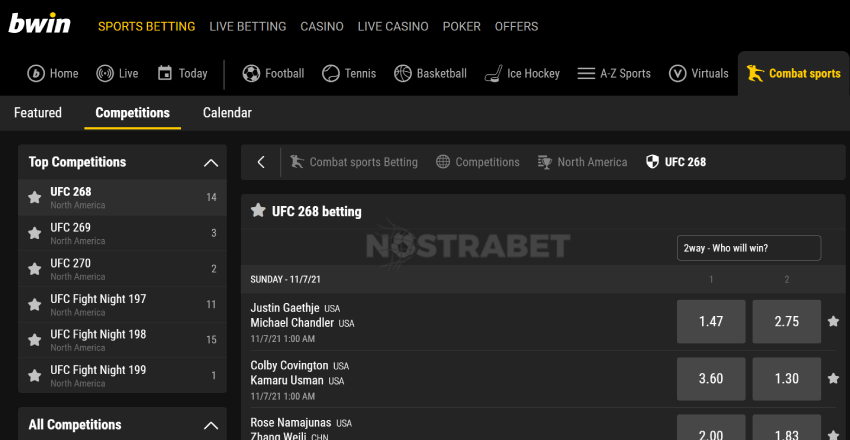Open the 2way - Who will win dropdown
The image size is (850, 440).
(749, 248)
